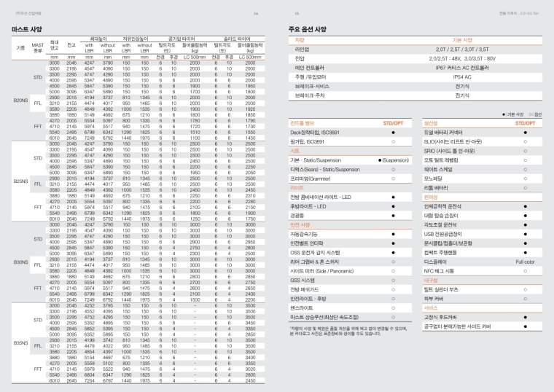Click the filled dot beside 경광등
554x392 pixels.
pyautogui.click(x=394, y=216)
